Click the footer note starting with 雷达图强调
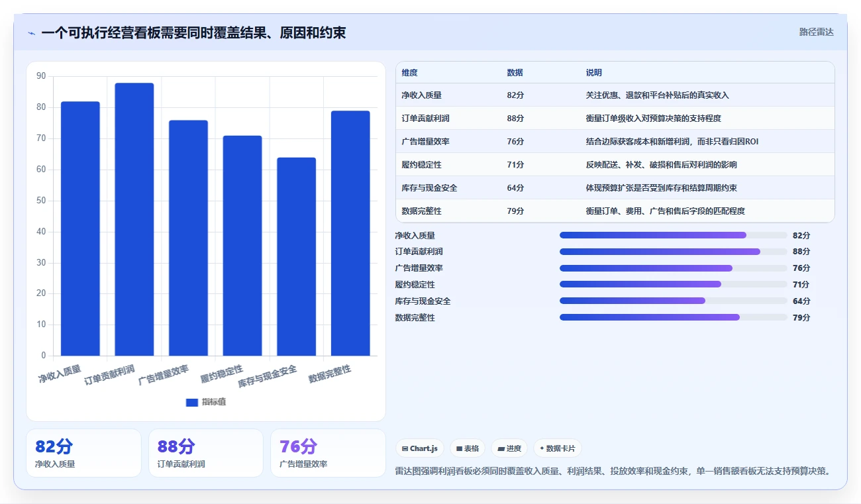The height and width of the screenshot is (504, 861). tap(613, 472)
